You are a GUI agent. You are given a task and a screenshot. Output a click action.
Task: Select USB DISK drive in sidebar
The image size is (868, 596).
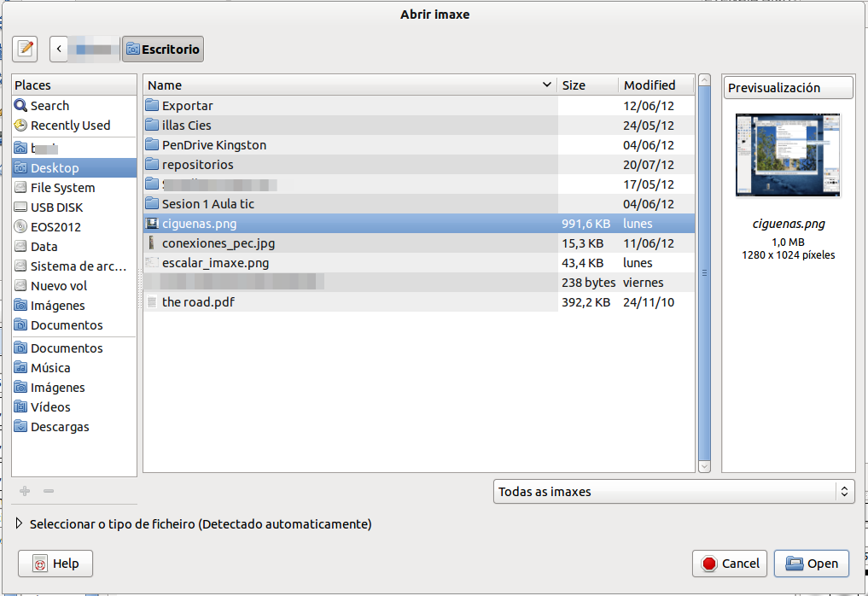coord(56,207)
